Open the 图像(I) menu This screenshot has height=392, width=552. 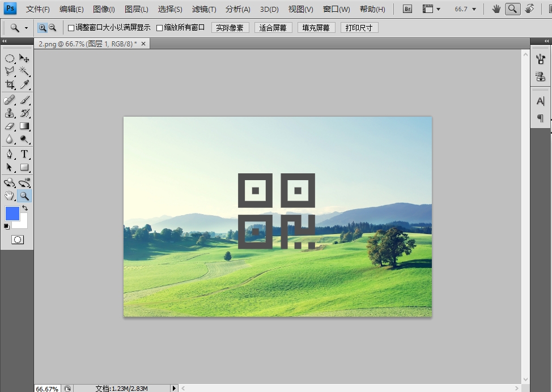[104, 10]
